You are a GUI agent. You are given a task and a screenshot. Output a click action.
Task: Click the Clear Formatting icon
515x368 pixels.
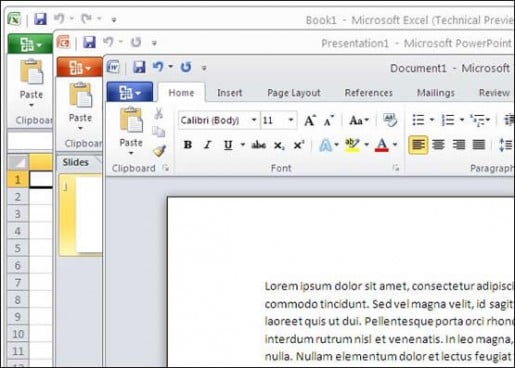pos(390,120)
